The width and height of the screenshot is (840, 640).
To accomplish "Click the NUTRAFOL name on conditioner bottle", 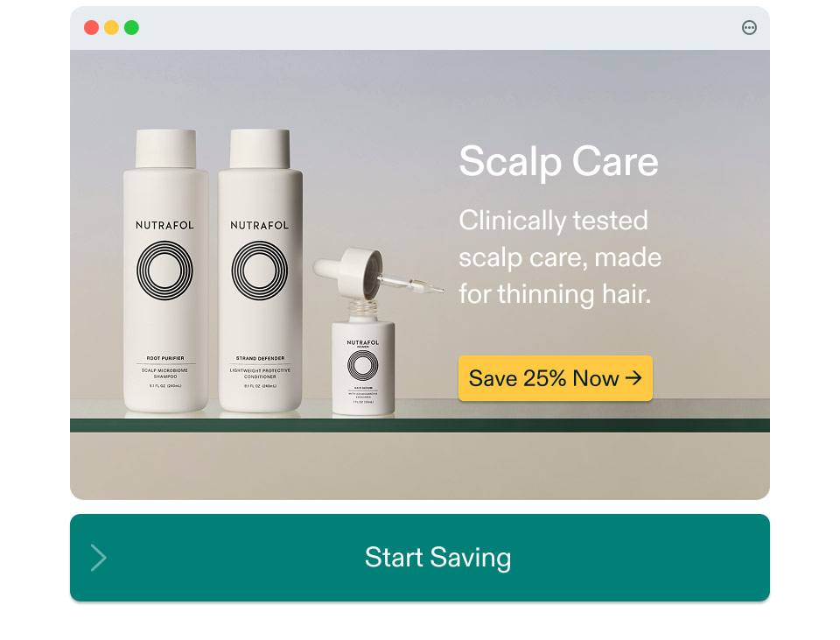I will pyautogui.click(x=259, y=225).
